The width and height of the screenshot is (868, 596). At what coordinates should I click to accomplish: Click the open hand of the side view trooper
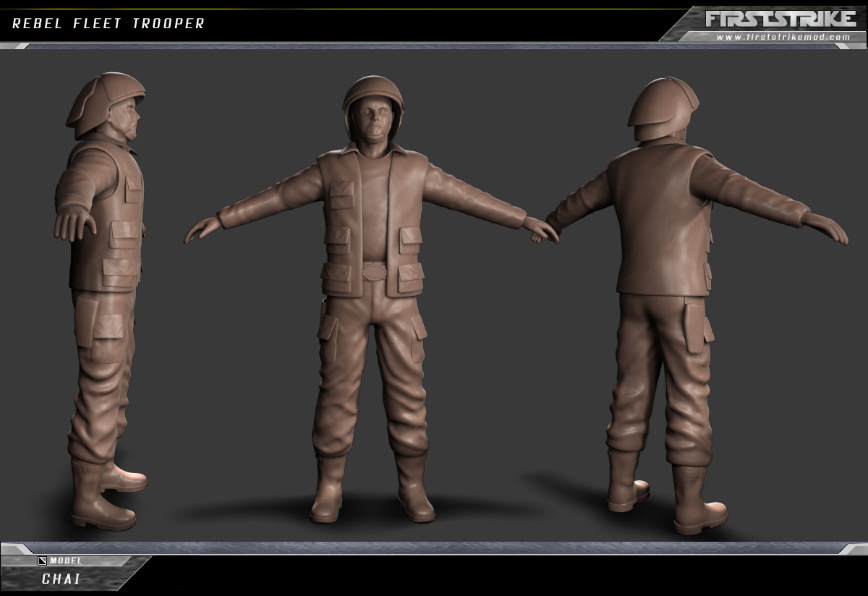point(72,225)
